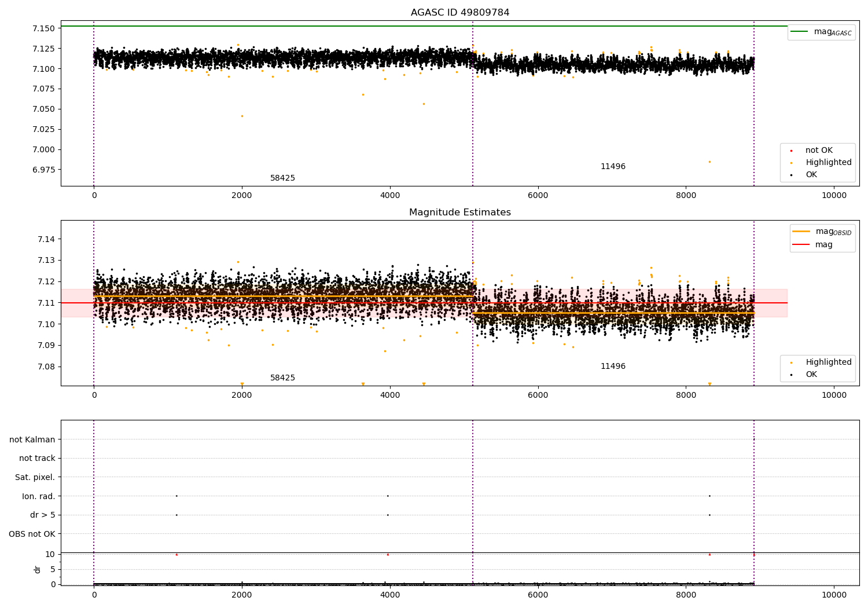The height and width of the screenshot is (608, 868).
Task: Click the 11496 observation label in top plot
Action: pos(613,167)
